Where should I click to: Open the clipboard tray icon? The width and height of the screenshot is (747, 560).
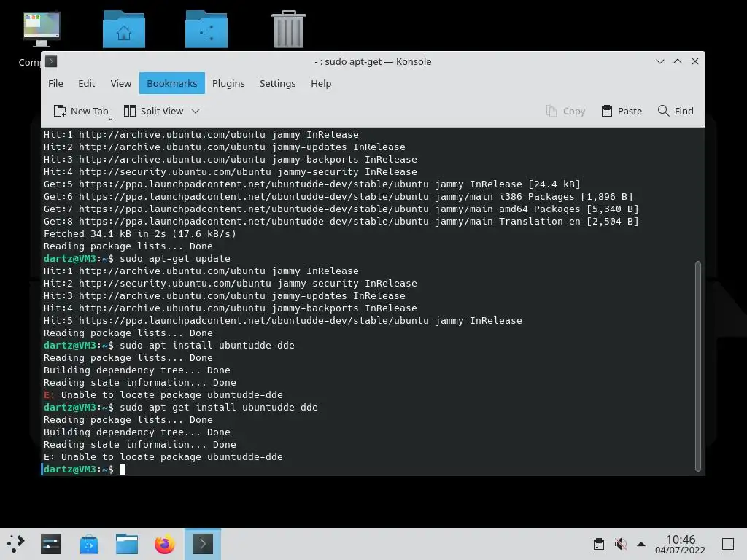pos(599,544)
